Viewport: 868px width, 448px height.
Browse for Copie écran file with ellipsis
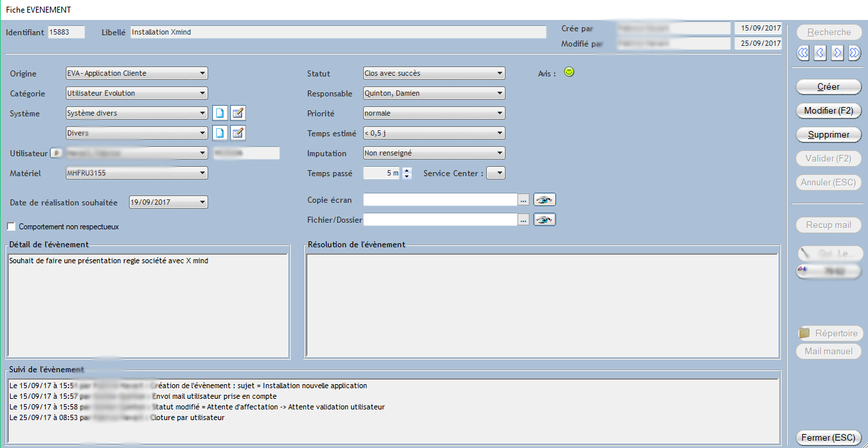(x=523, y=199)
